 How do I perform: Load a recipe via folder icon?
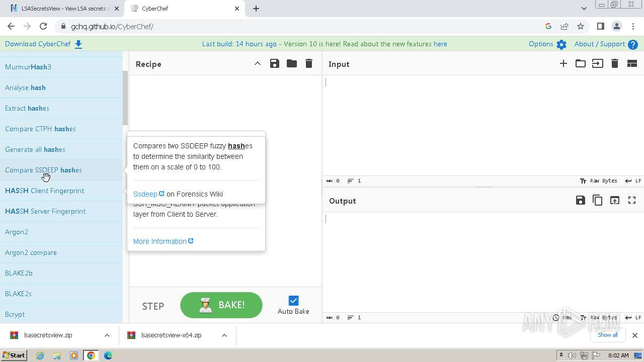pyautogui.click(x=291, y=63)
